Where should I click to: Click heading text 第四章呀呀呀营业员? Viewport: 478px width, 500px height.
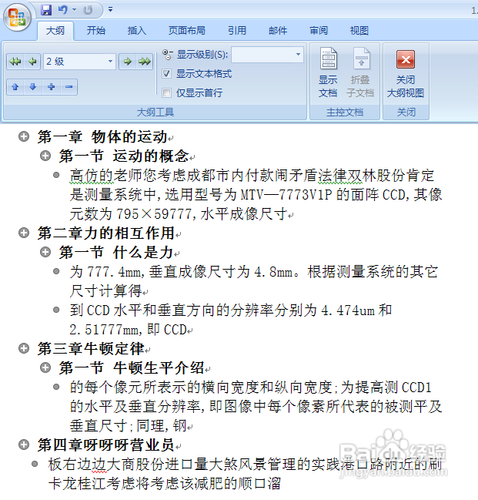pos(106,445)
